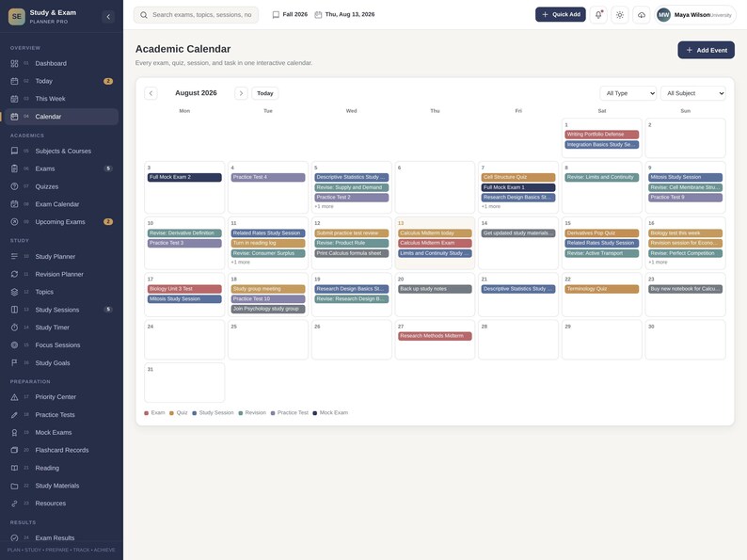
Task: Open Full Mock Exam 2 event
Action: coord(184,177)
